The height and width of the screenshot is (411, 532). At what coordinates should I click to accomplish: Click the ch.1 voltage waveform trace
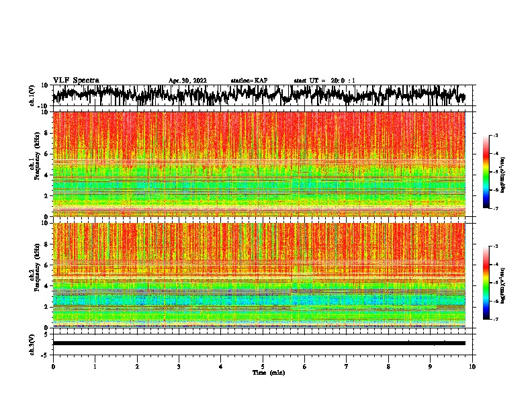[259, 95]
